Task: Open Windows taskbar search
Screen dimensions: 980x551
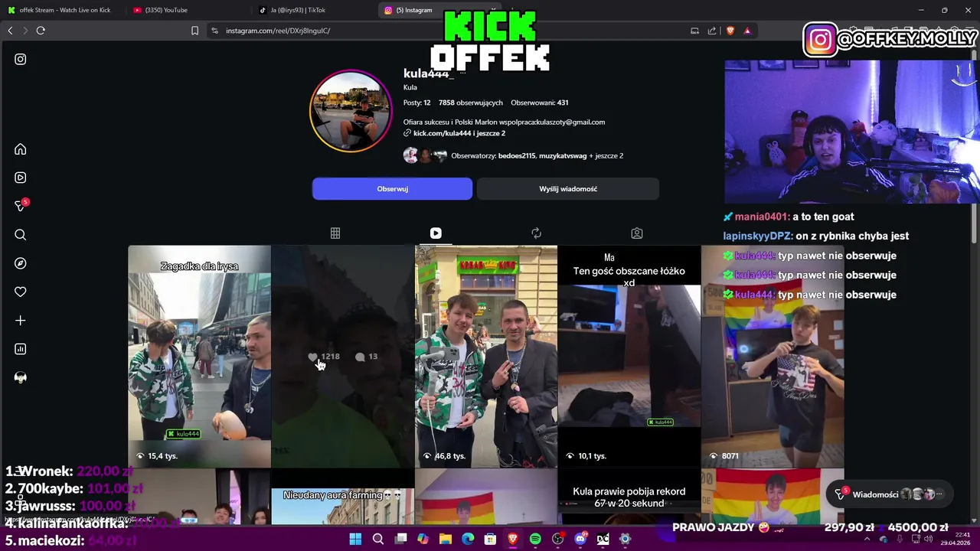Action: click(378, 539)
